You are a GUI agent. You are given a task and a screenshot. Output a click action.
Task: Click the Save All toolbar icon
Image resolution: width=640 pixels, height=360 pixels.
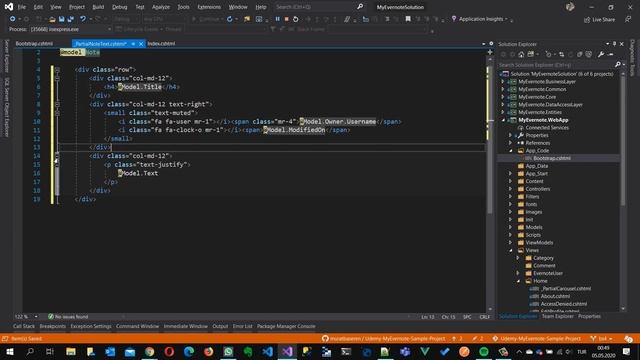click(x=70, y=19)
